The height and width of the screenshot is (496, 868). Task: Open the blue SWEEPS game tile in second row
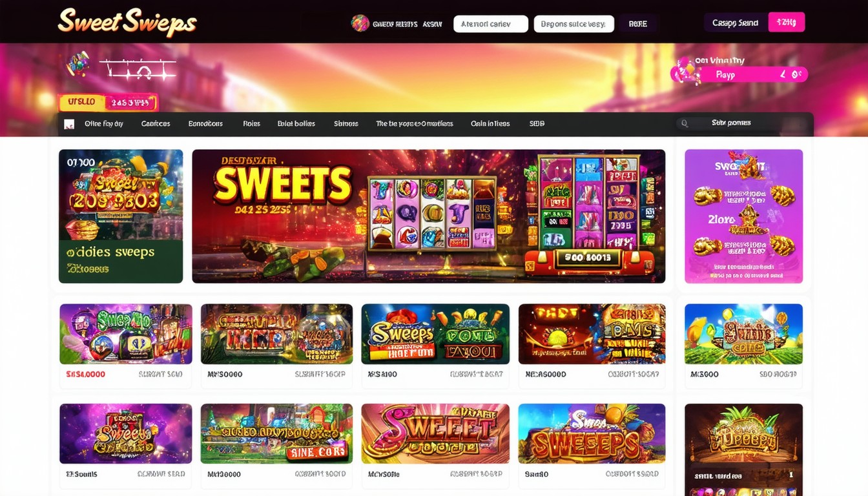click(592, 433)
